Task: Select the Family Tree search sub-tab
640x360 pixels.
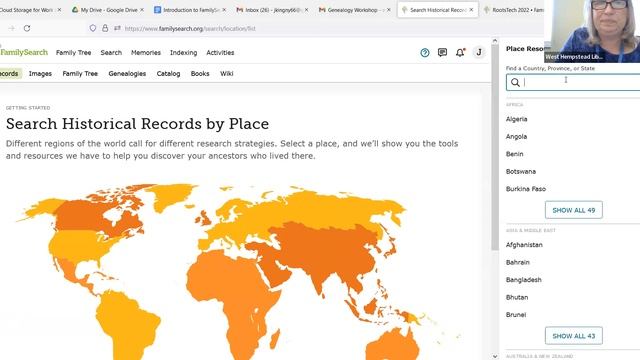Action: [x=80, y=73]
